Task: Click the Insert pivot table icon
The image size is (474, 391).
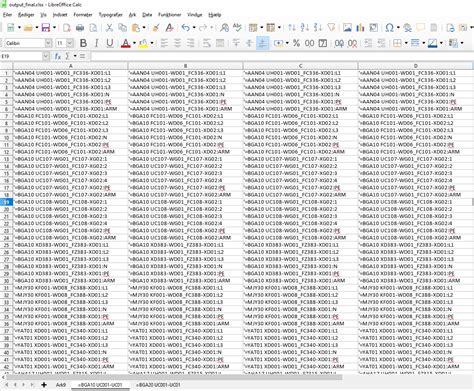Action: click(374, 28)
